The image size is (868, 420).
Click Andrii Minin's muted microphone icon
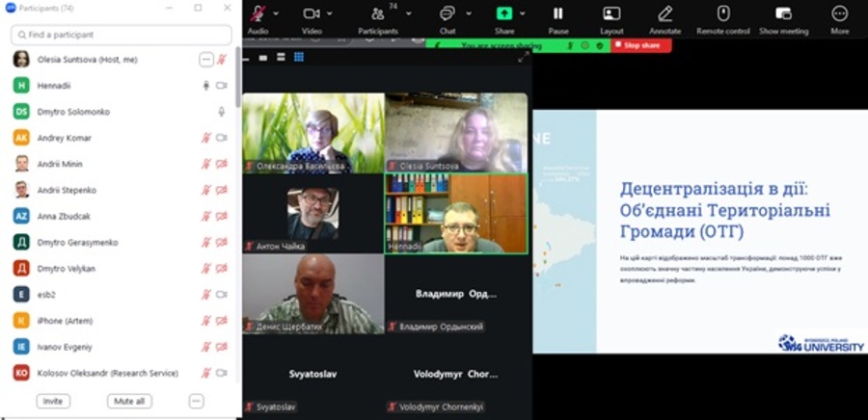pyautogui.click(x=206, y=164)
